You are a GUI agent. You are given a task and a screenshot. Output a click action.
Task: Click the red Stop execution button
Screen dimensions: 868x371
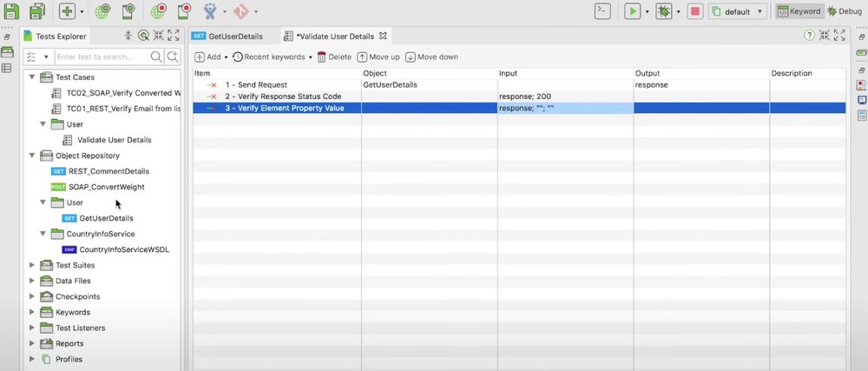(x=694, y=11)
